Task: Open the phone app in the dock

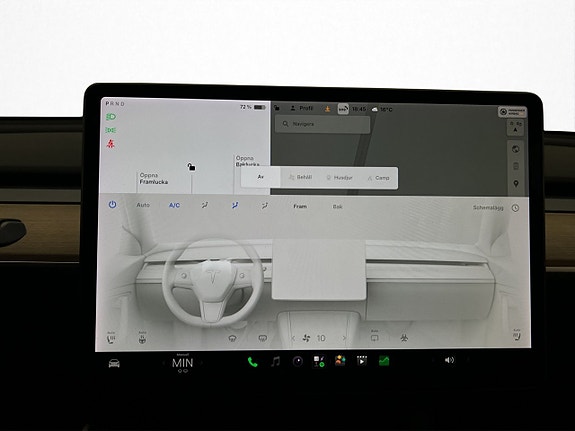Action: tap(252, 362)
